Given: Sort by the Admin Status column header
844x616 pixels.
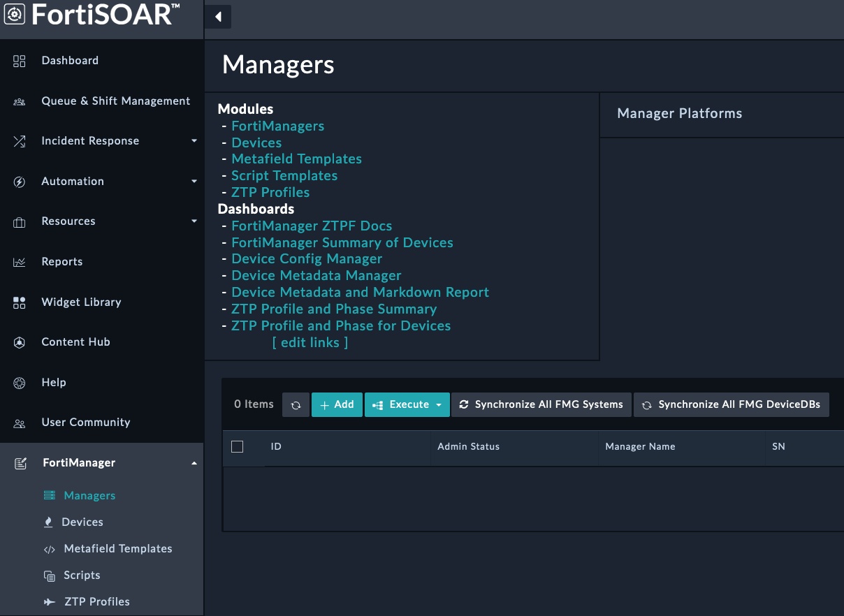Looking at the screenshot, I should 468,446.
